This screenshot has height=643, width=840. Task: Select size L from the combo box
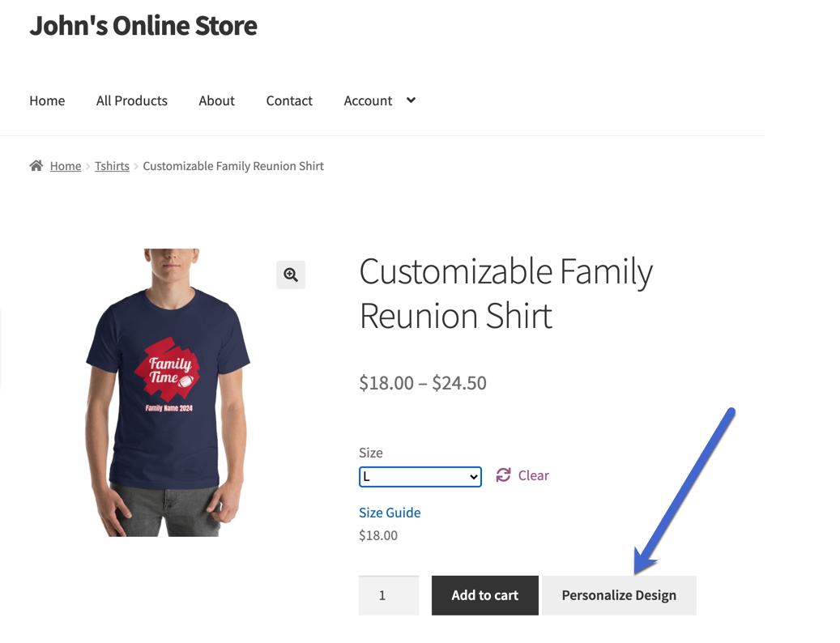pyautogui.click(x=420, y=476)
